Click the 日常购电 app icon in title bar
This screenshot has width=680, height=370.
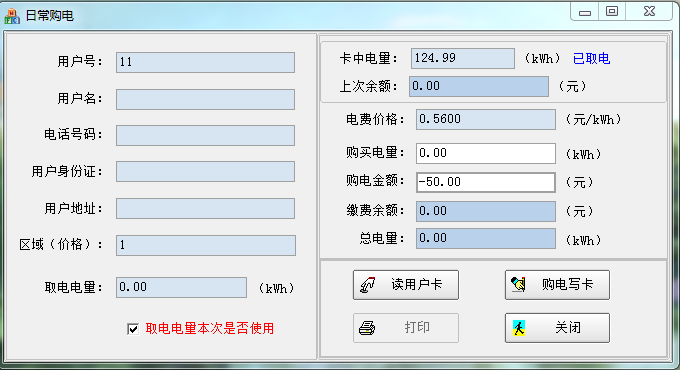(12, 16)
